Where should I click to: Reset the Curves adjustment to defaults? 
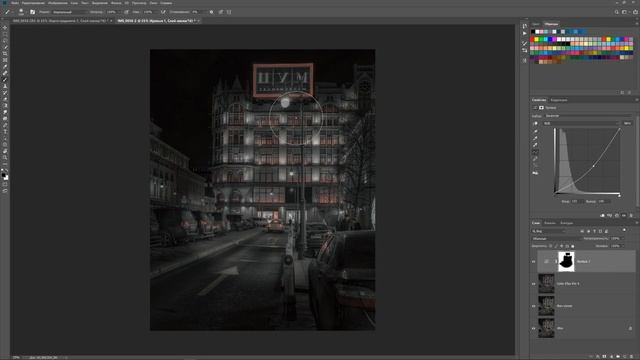tap(617, 215)
